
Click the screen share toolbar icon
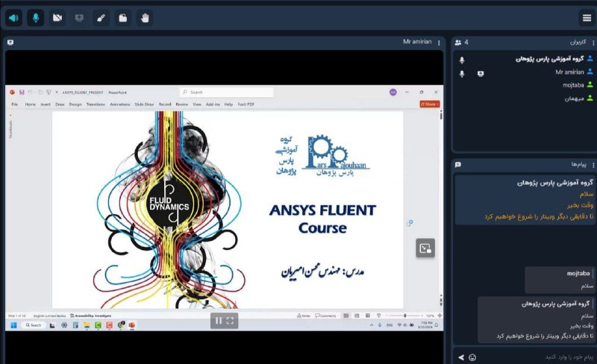click(x=79, y=18)
